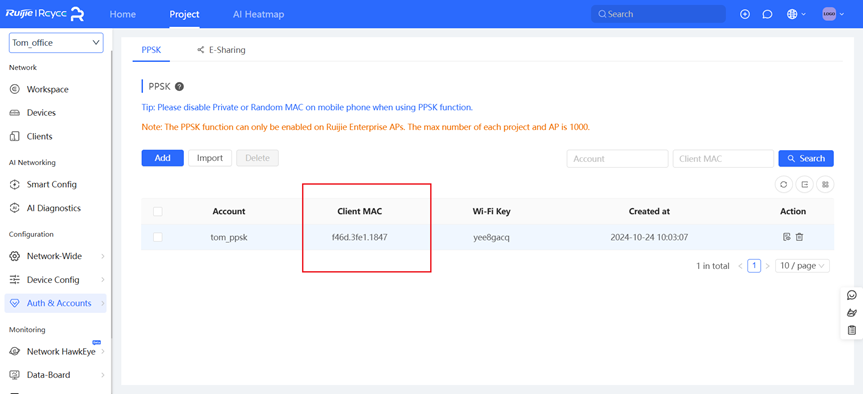
Task: Open the Tom_office project dropdown
Action: 56,42
